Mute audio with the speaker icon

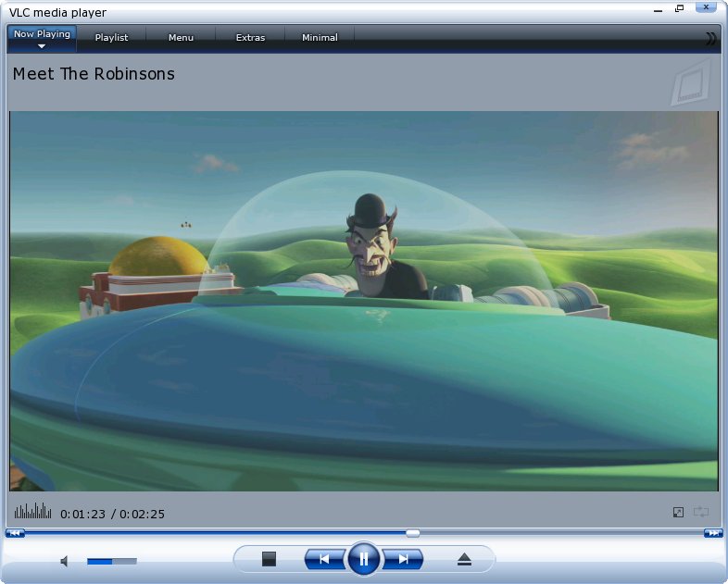click(x=65, y=561)
